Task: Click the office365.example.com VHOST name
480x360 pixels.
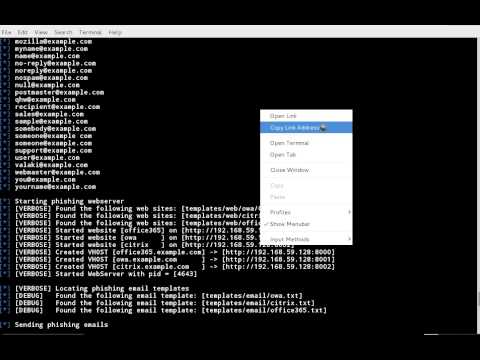Action: coord(159,252)
